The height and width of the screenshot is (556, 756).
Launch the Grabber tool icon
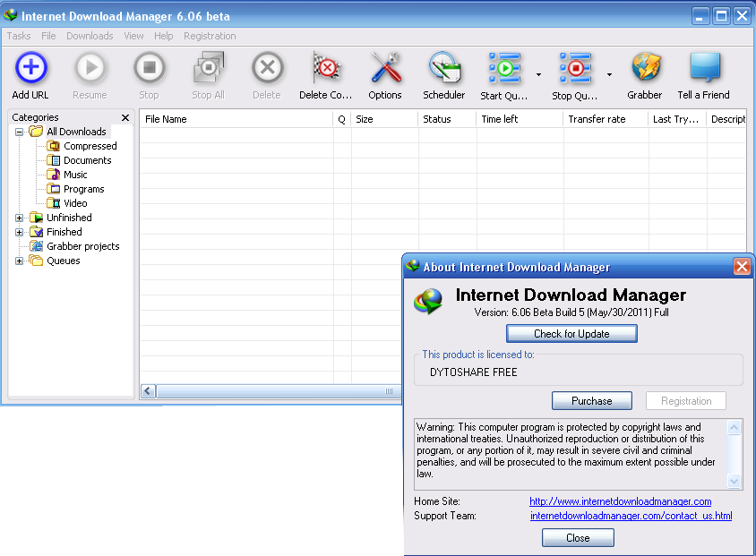point(645,68)
